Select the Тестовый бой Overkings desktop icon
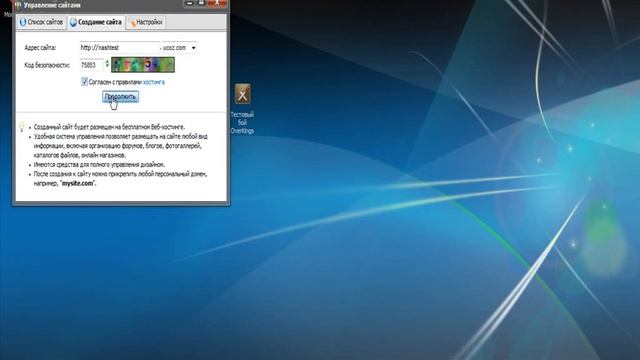 [242, 109]
